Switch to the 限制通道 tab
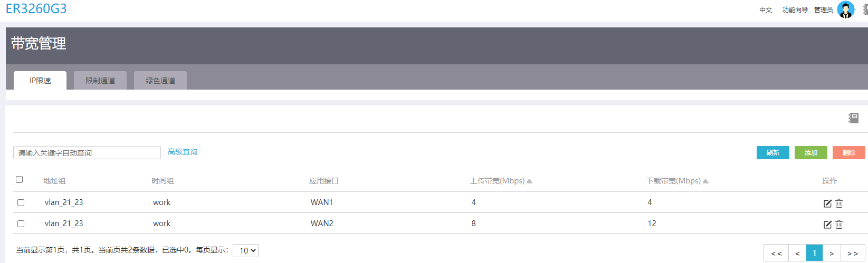The height and width of the screenshot is (263, 868). pos(100,81)
